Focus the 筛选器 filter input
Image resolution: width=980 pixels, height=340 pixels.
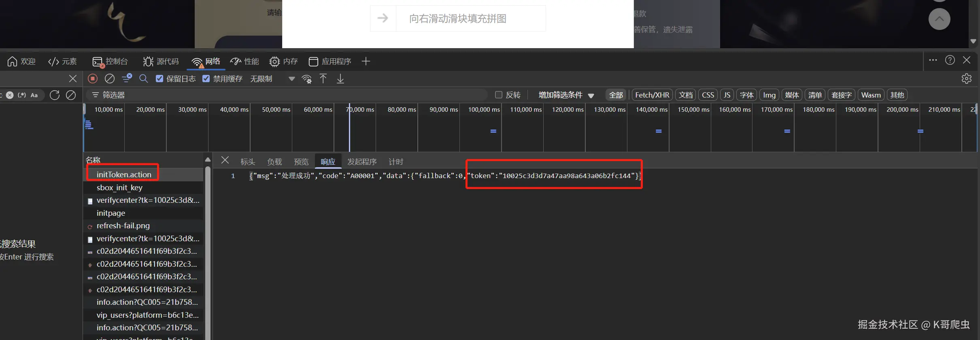click(287, 95)
